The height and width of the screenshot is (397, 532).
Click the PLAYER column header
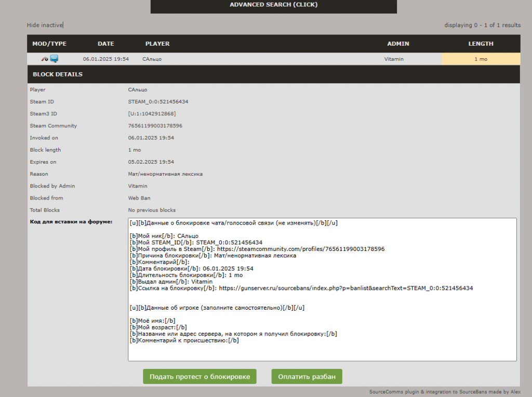157,44
